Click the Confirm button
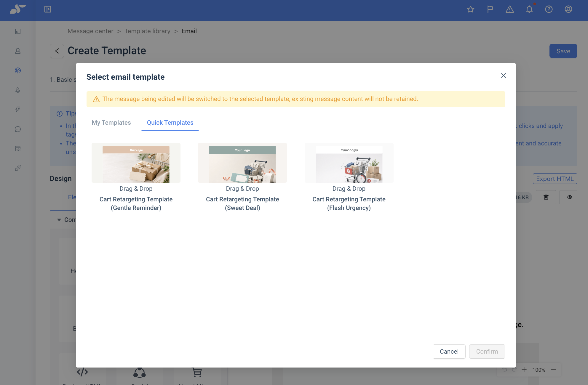This screenshot has width=588, height=385. [x=487, y=352]
